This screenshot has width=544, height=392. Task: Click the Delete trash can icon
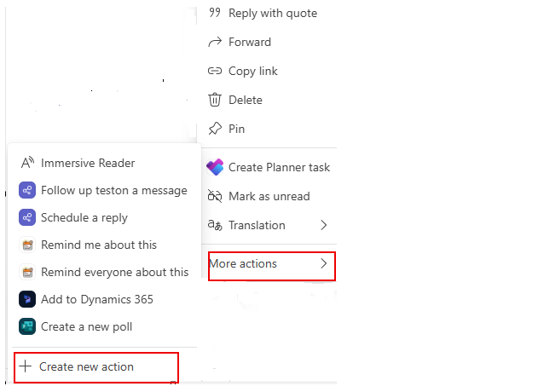pyautogui.click(x=214, y=100)
